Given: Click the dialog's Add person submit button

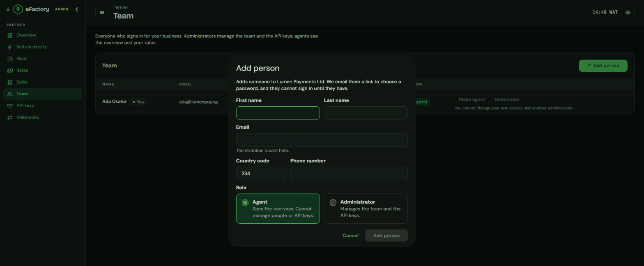Looking at the screenshot, I should click(x=386, y=236).
